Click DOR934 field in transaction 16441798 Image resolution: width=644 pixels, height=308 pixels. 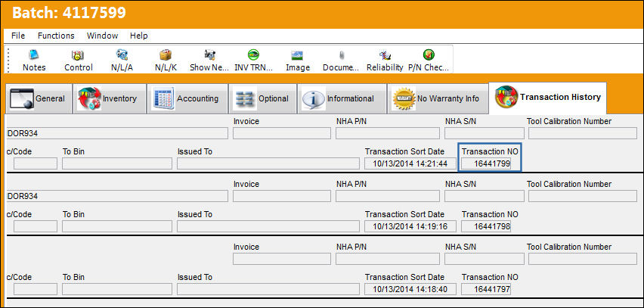(117, 196)
